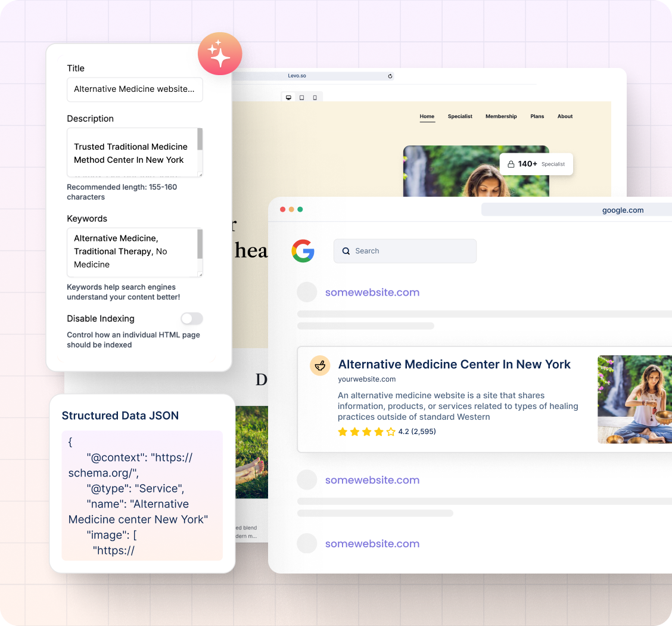Image resolution: width=672 pixels, height=626 pixels.
Task: Open the Membership nav item
Action: tap(500, 116)
